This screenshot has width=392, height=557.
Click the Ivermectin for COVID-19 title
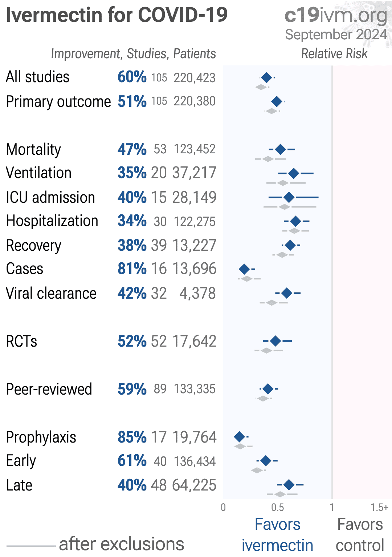point(117,15)
